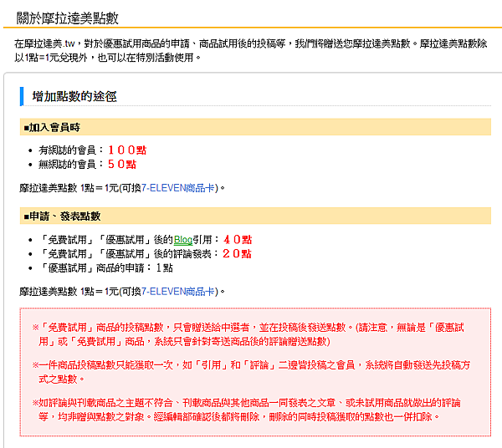Click the first red notice about 免費試用 投稿點數

click(248, 334)
